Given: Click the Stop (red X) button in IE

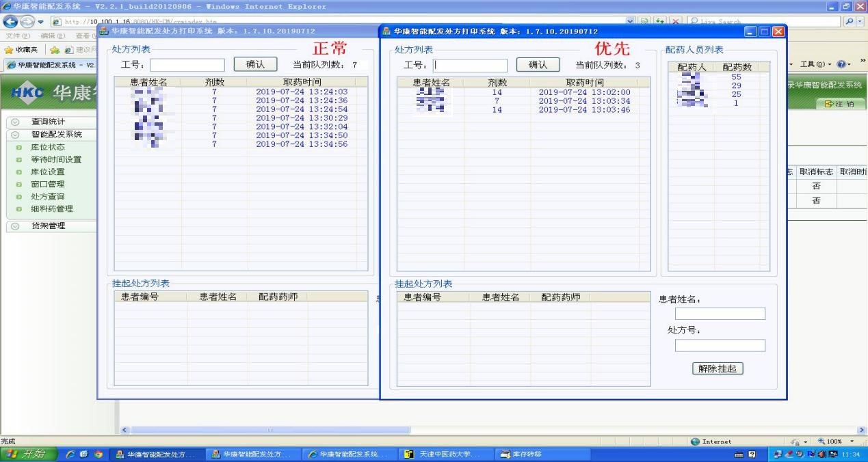Looking at the screenshot, I should click(676, 21).
